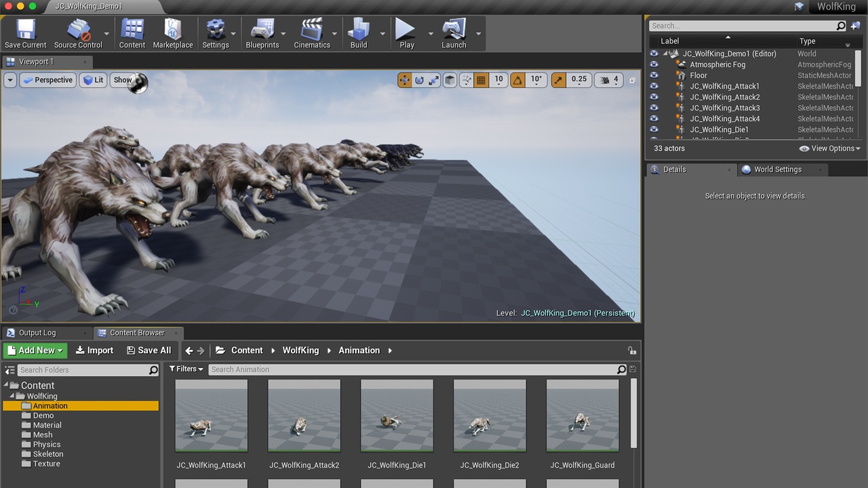Toggle the transform coordinate system cube
Image resolution: width=868 pixels, height=488 pixels.
click(450, 80)
